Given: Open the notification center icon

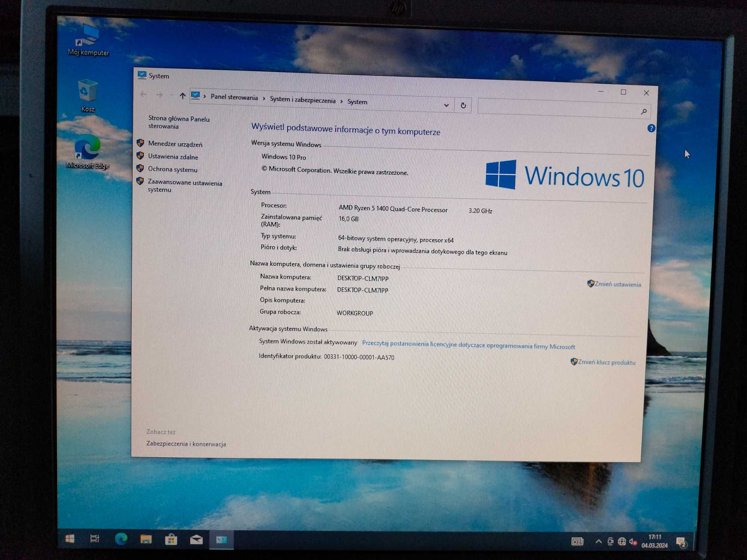Looking at the screenshot, I should 681,542.
